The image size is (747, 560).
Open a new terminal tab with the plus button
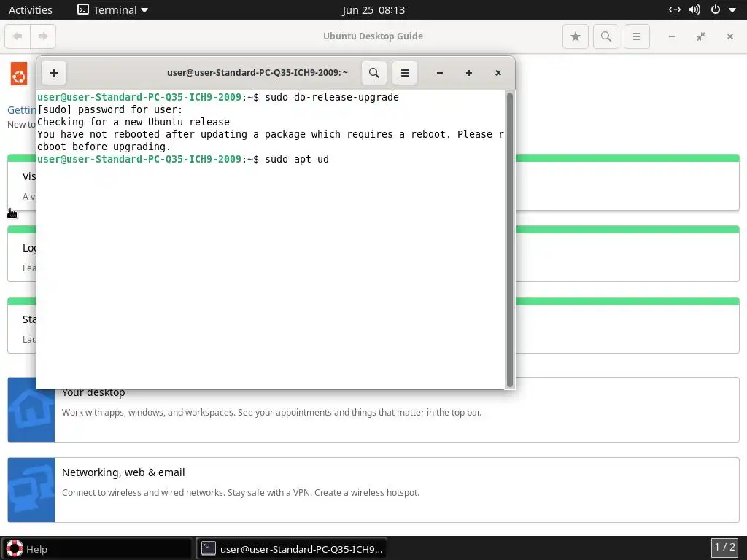click(x=54, y=73)
